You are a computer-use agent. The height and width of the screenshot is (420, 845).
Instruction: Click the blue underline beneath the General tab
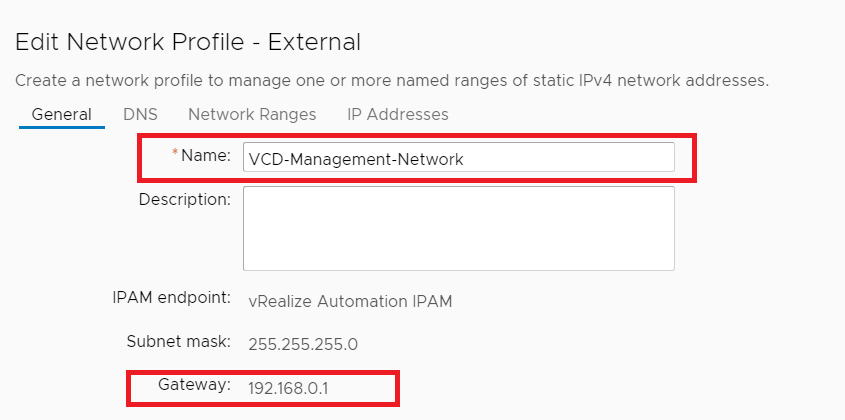pyautogui.click(x=62, y=128)
